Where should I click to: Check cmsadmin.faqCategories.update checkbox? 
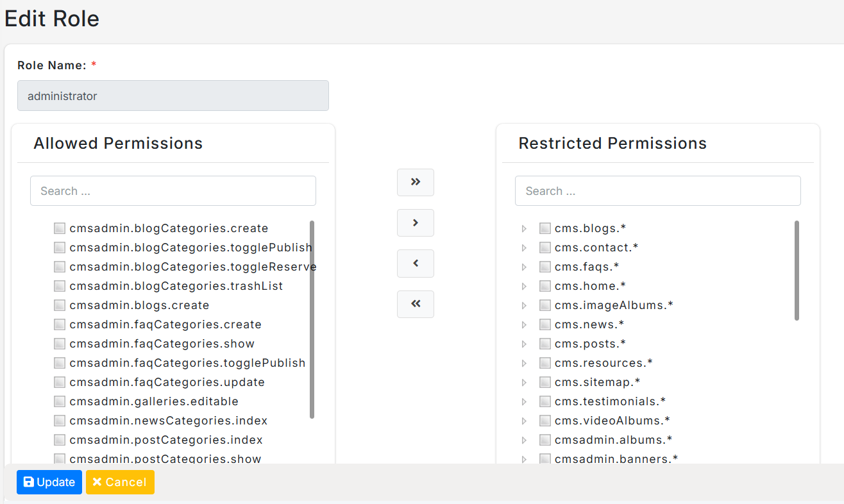tap(60, 382)
